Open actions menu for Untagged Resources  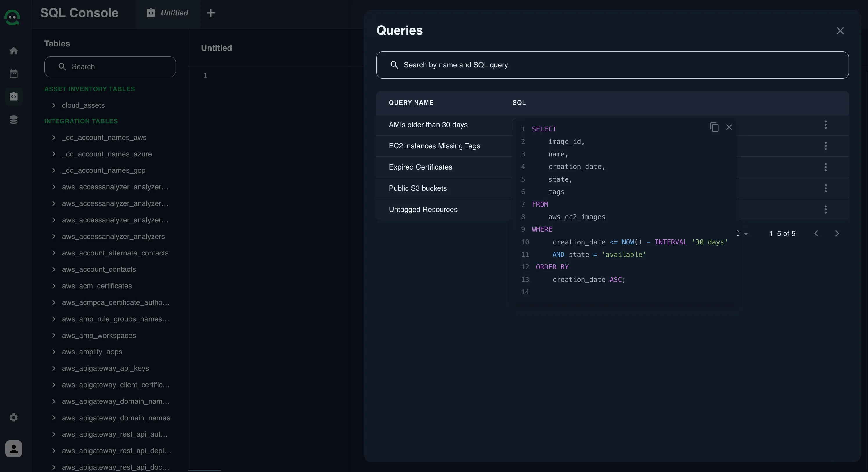pos(826,210)
